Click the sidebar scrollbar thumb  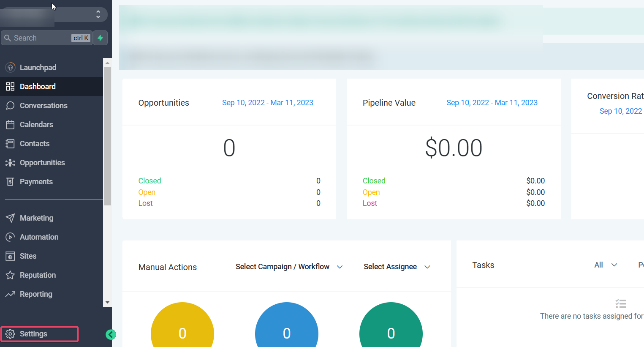(x=107, y=136)
